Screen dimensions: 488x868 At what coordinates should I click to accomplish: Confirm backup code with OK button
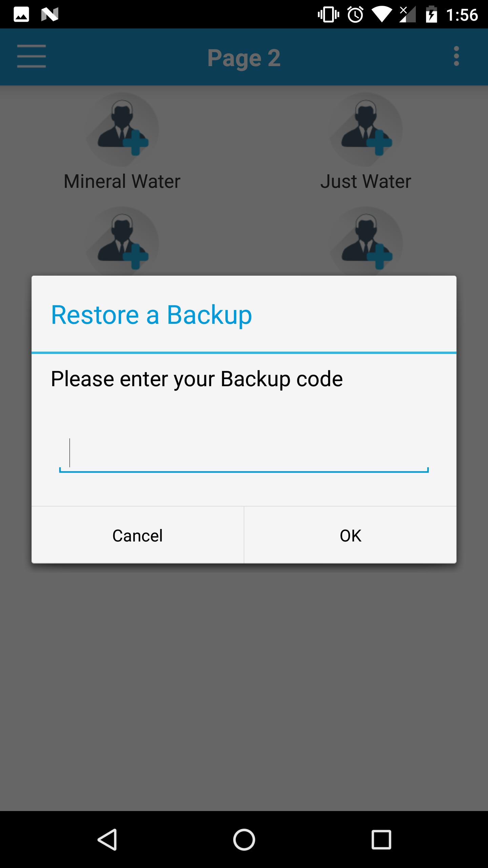pos(350,535)
